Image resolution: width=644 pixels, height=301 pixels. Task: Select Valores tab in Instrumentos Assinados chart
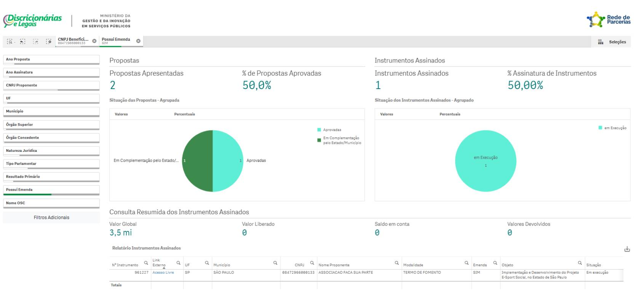pyautogui.click(x=387, y=114)
